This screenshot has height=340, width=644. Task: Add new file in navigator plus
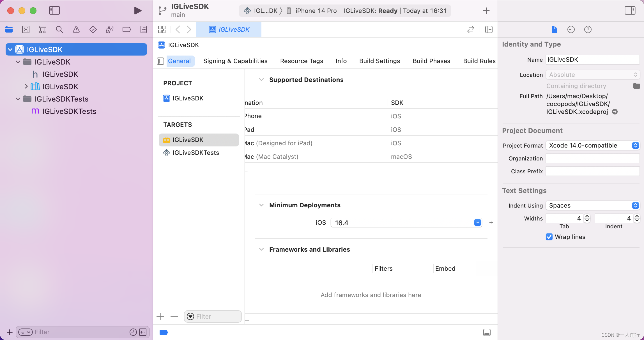pyautogui.click(x=10, y=332)
